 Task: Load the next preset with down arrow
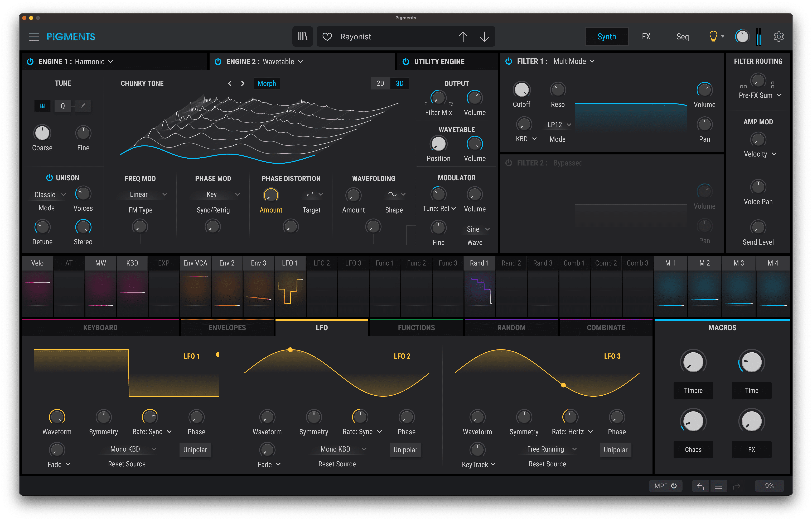pos(484,37)
